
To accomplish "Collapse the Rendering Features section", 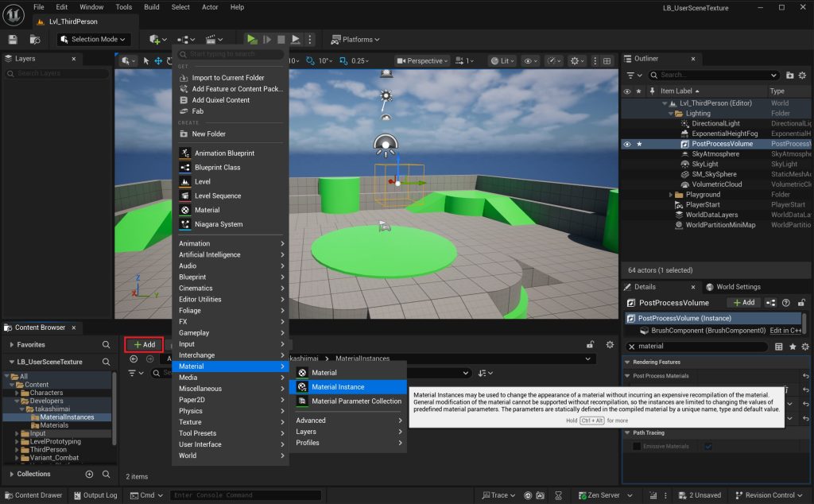I will tap(627, 362).
